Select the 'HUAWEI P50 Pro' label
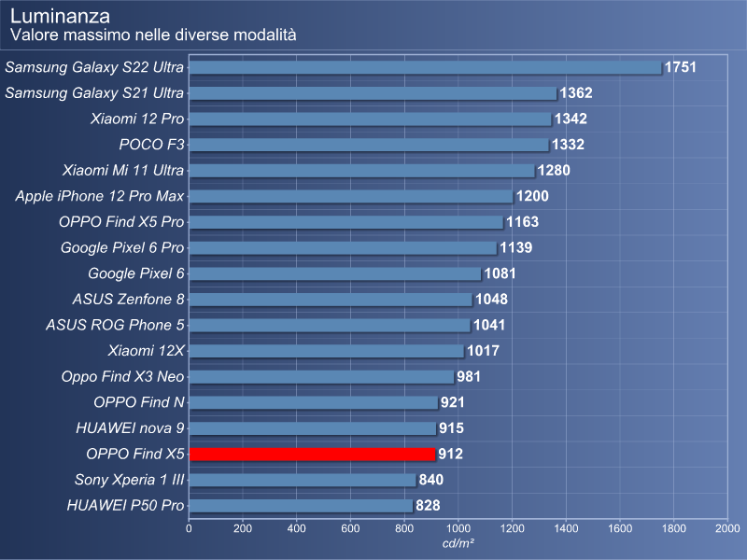The image size is (747, 560). [125, 505]
